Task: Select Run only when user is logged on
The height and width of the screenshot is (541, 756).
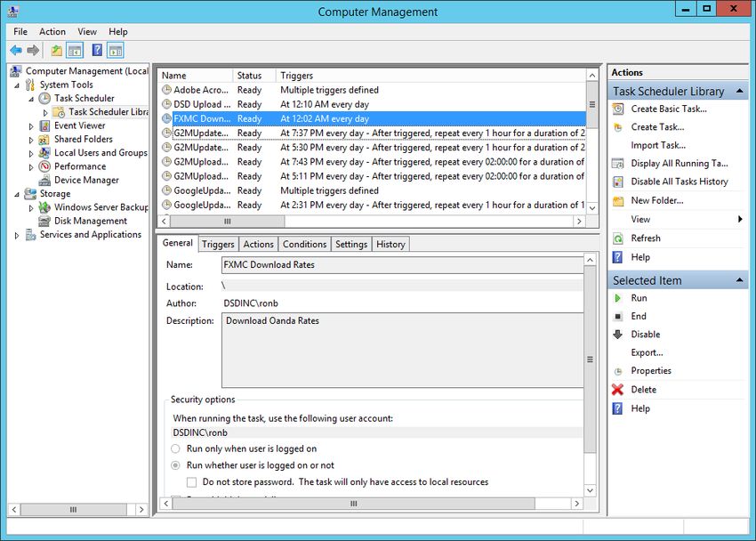Action: pos(175,449)
